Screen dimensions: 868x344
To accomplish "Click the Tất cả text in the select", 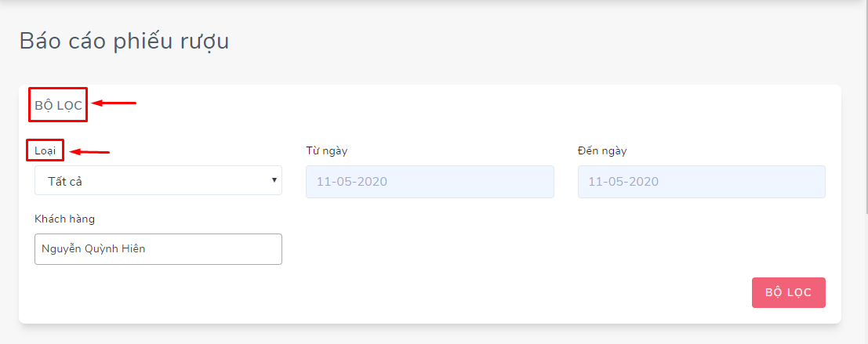I will (65, 181).
